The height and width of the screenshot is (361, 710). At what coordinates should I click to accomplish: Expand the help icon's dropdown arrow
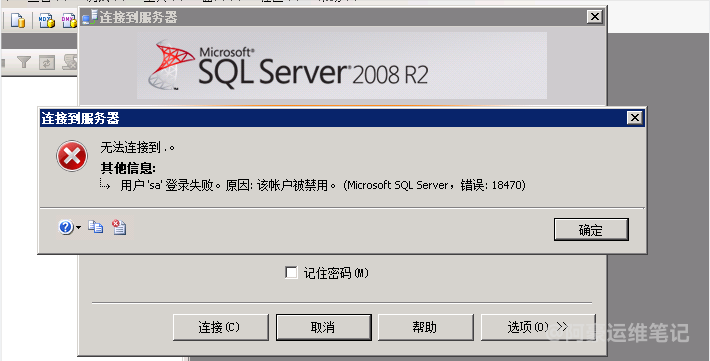[x=78, y=227]
